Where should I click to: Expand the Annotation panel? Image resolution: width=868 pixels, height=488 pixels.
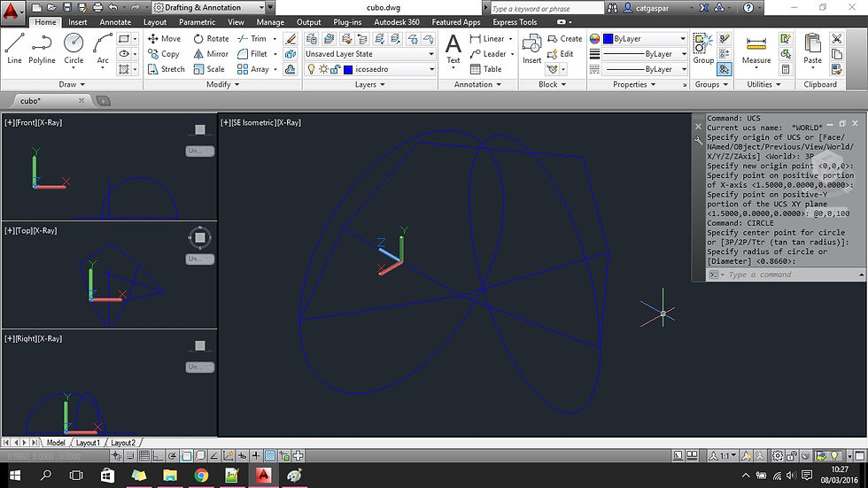click(x=477, y=84)
